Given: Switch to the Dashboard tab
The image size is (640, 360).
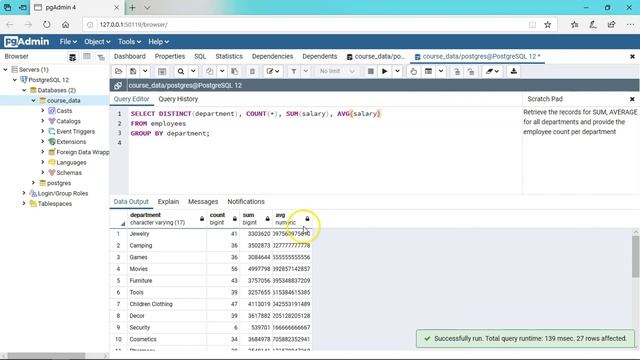Looking at the screenshot, I should coord(130,56).
